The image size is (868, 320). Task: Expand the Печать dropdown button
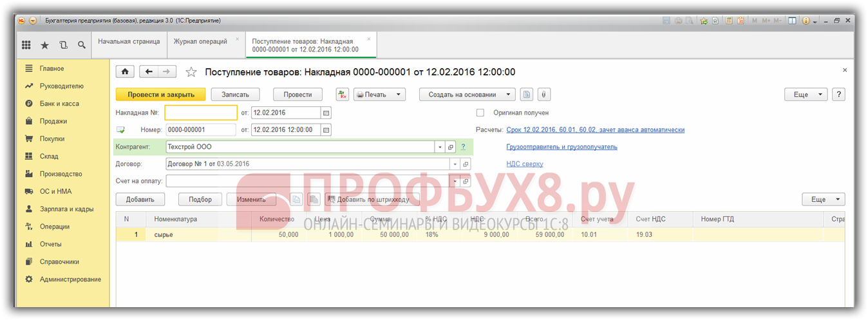point(380,95)
